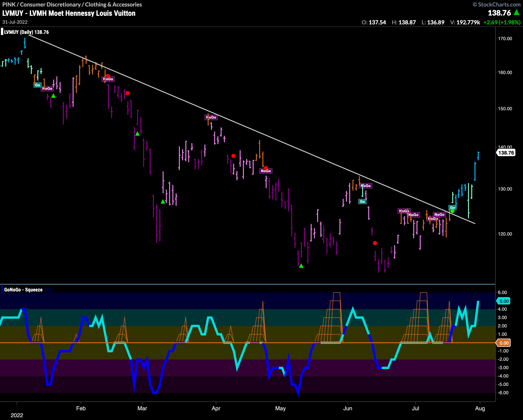Screen dimensions: 523x420
Task: Click the 6.00 oscillator axis label
Action: 502,292
